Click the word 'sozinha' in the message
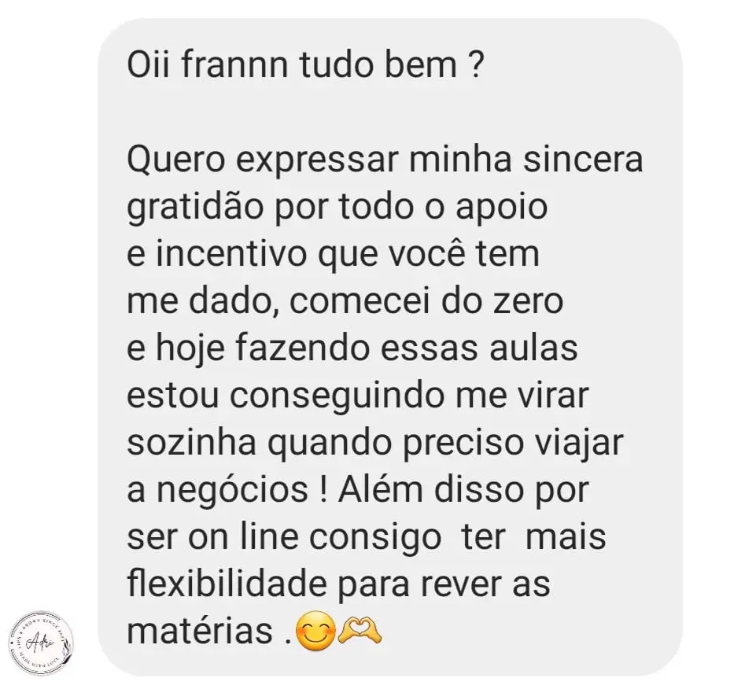Screen dimensions: 745x700 pyautogui.click(x=191, y=443)
